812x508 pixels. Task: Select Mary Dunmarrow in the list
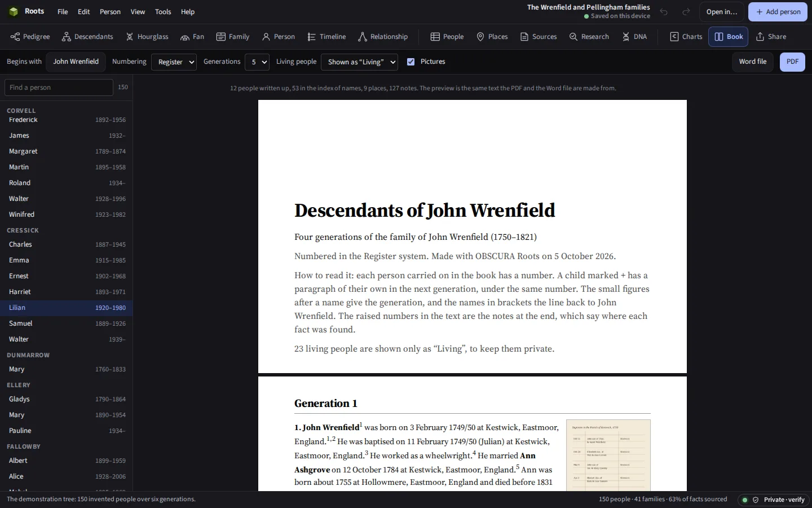pos(67,369)
